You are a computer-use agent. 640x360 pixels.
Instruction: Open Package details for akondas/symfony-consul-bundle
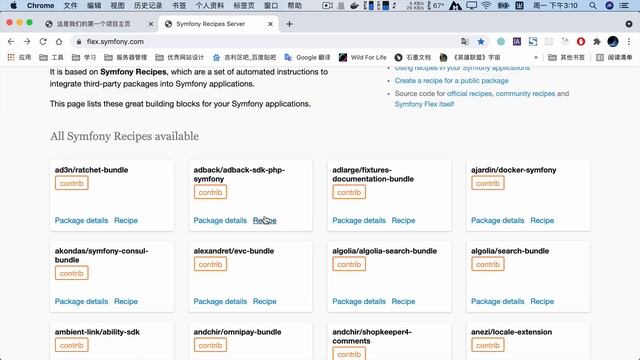click(81, 301)
